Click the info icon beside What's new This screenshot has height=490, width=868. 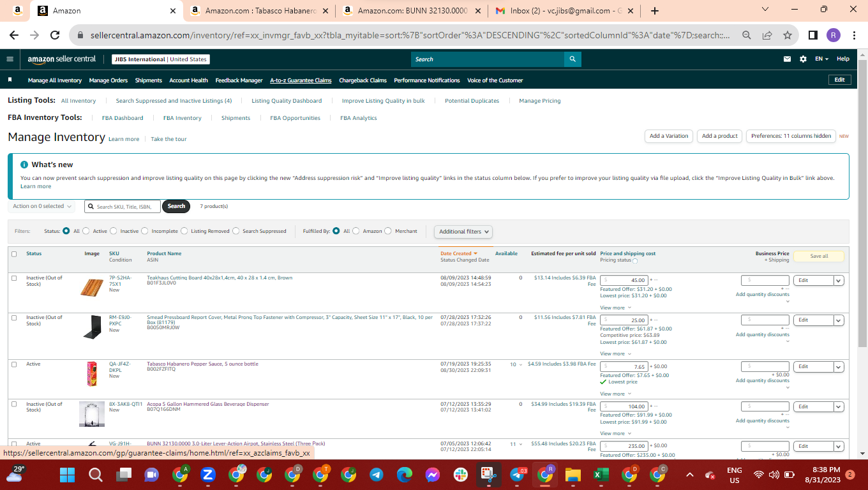pos(24,165)
